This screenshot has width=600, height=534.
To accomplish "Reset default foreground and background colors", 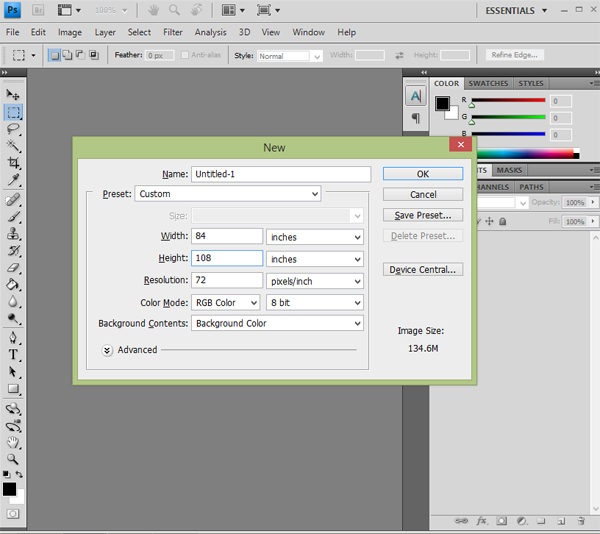I will (x=7, y=474).
